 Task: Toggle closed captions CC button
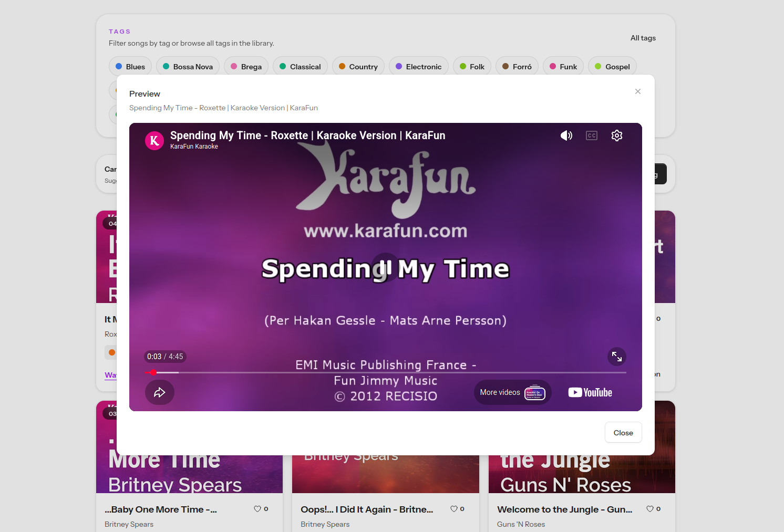[x=592, y=135]
